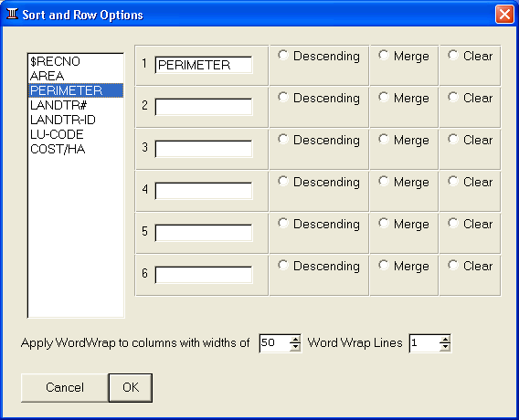Select Clear radio for sort row 3
Image resolution: width=519 pixels, height=420 pixels.
(453, 139)
